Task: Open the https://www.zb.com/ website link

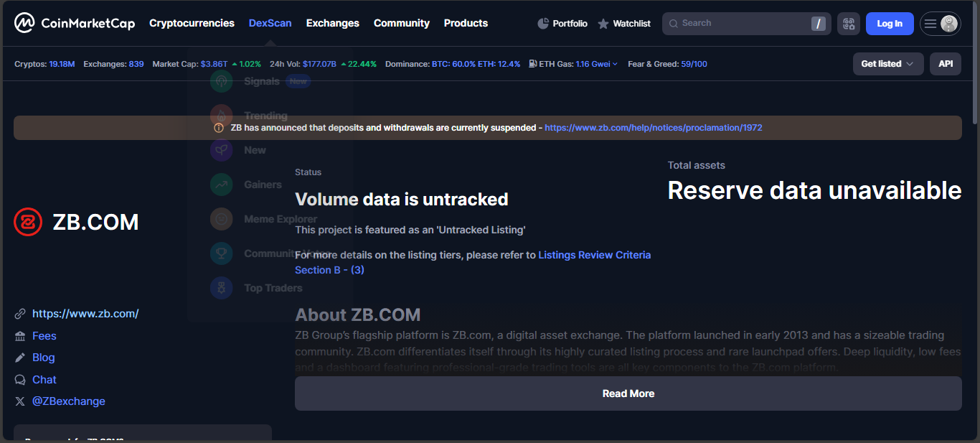Action: pos(85,314)
